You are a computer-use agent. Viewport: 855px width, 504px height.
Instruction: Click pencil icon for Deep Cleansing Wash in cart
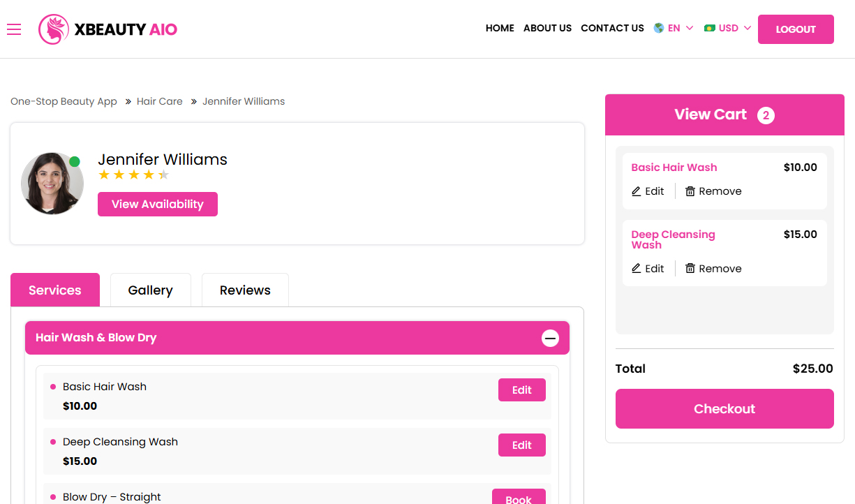coord(636,269)
